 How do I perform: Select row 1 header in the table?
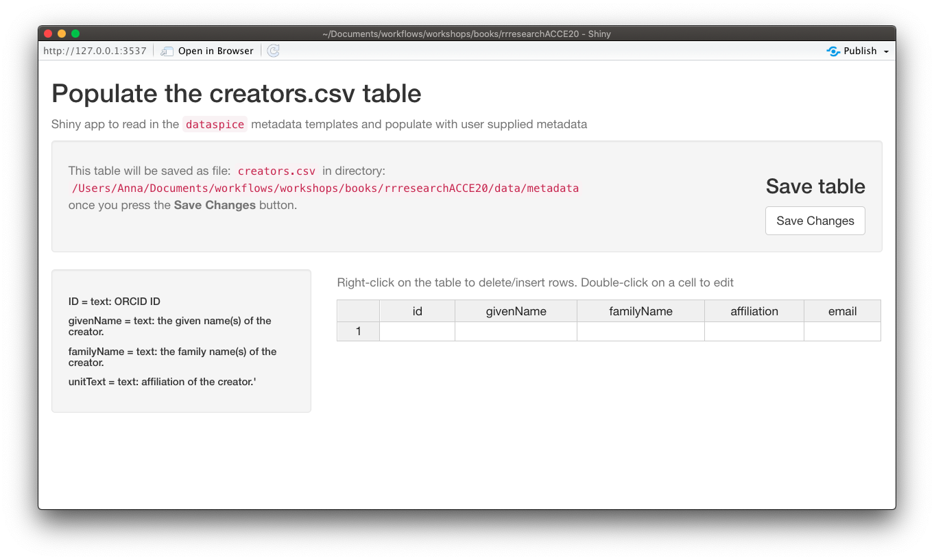point(359,332)
